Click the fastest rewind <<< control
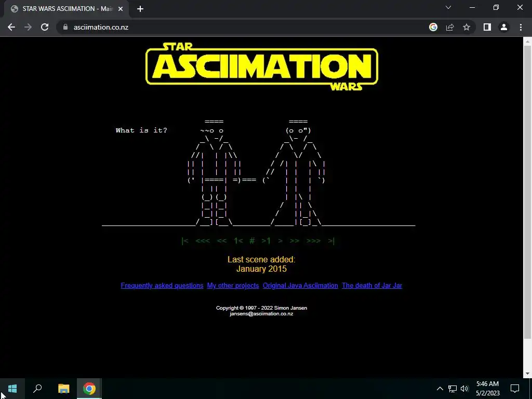Screen dimensions: 532x399 tap(203, 241)
